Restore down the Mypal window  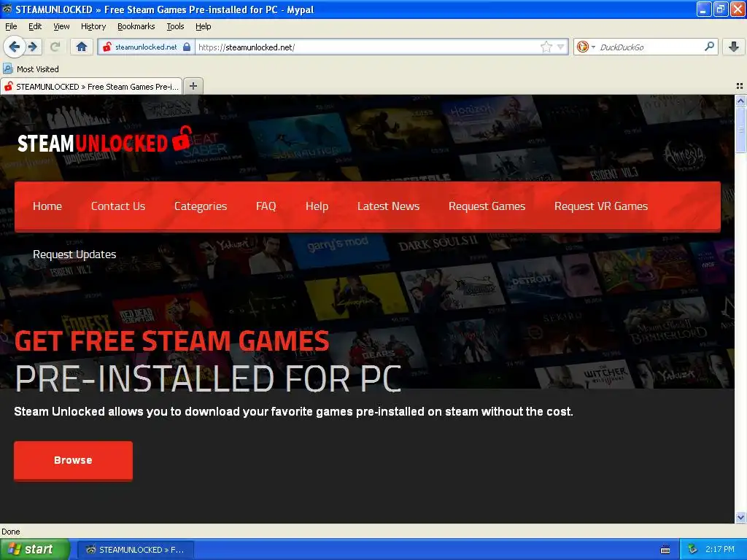point(721,9)
